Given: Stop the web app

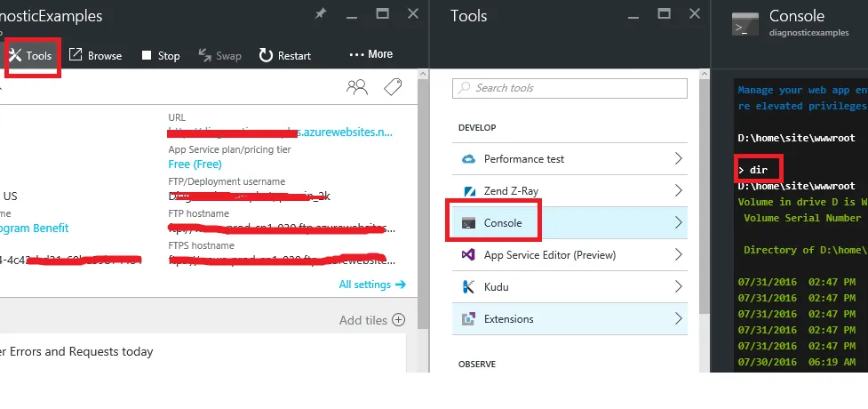Looking at the screenshot, I should (x=160, y=55).
